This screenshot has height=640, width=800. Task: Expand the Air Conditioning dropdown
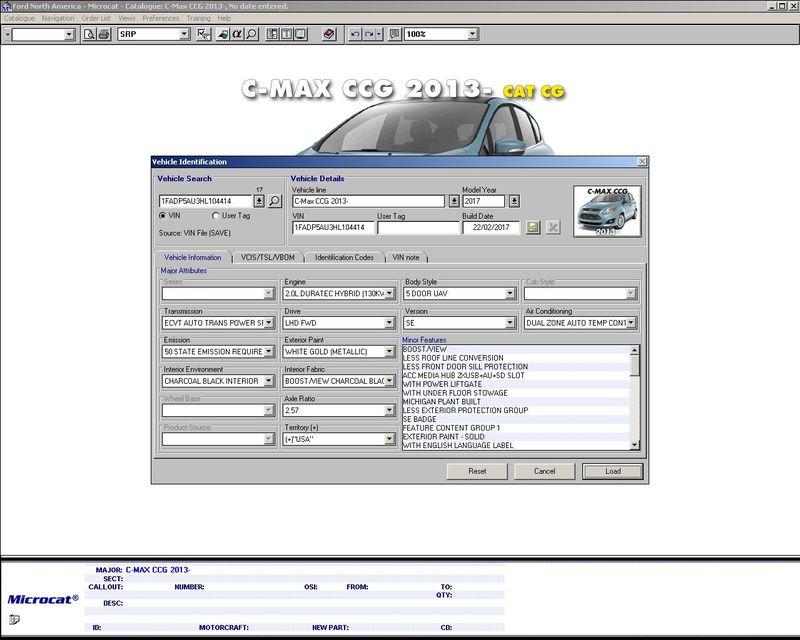pos(631,323)
